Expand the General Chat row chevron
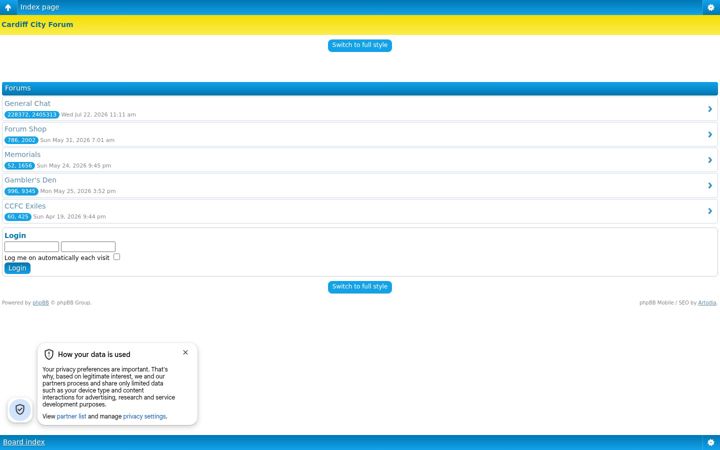The width and height of the screenshot is (720, 450). [x=710, y=109]
